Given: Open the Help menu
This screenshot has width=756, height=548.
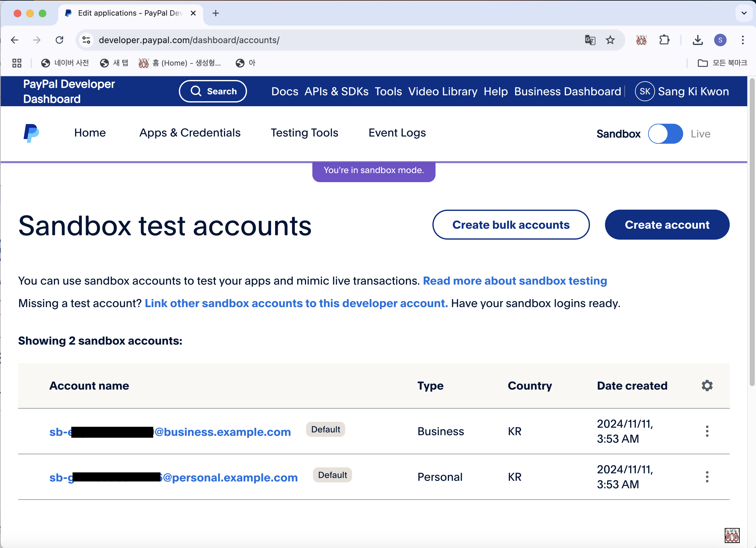Looking at the screenshot, I should pos(496,91).
